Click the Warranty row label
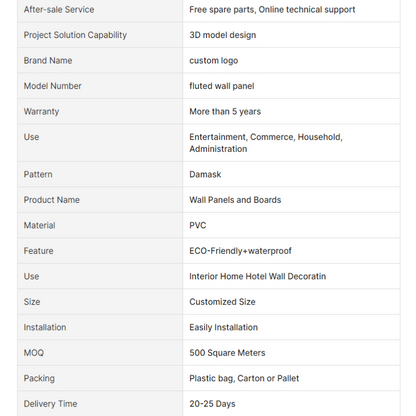 (x=41, y=111)
